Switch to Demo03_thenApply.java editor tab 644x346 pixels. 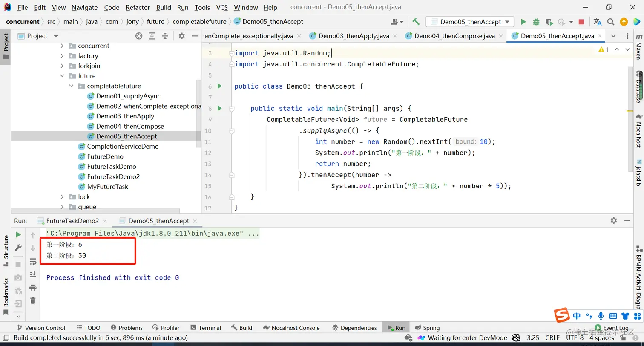pos(354,36)
